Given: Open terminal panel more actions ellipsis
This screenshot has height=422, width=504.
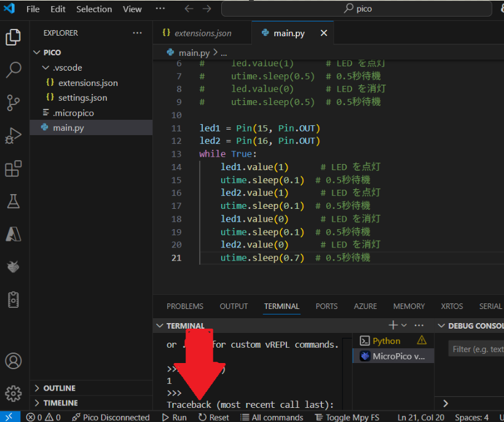Looking at the screenshot, I should tap(419, 326).
